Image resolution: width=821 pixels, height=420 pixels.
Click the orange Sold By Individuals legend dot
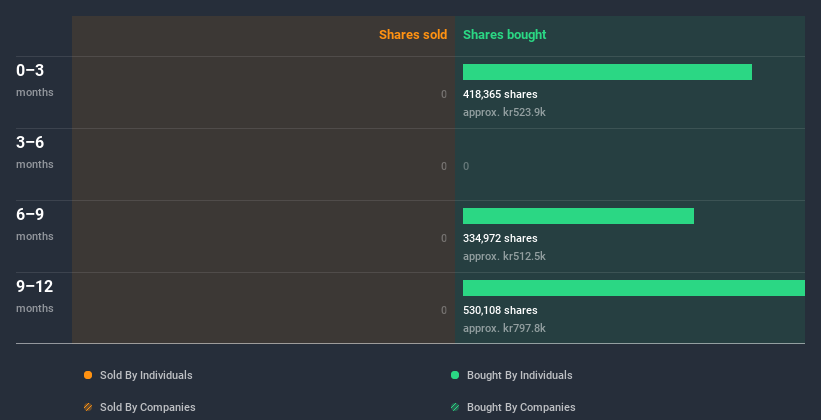pos(88,375)
